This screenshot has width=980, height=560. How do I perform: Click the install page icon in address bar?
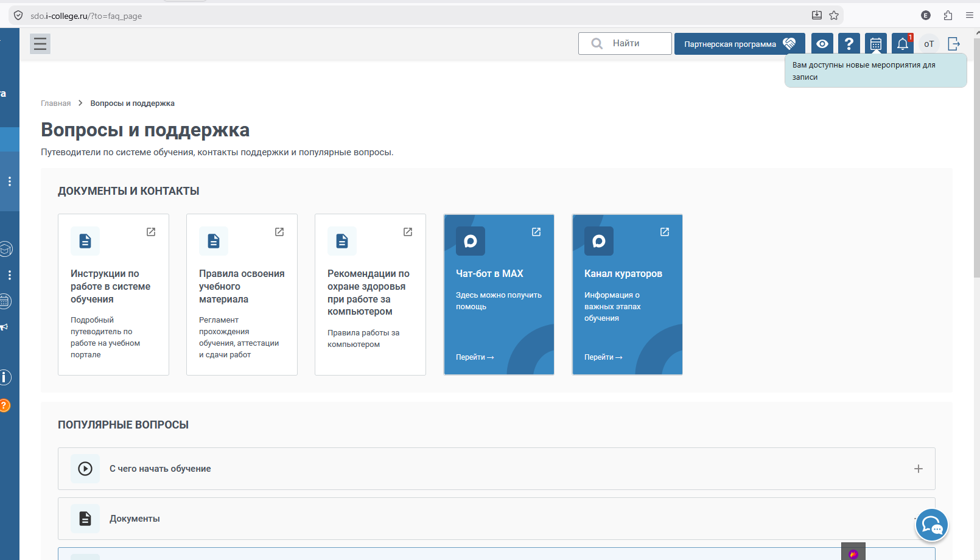817,15
